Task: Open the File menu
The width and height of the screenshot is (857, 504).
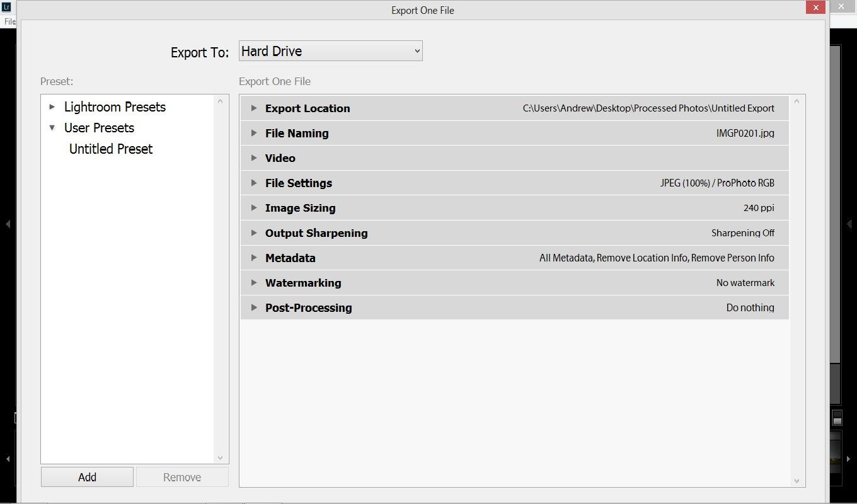Action: 9,21
